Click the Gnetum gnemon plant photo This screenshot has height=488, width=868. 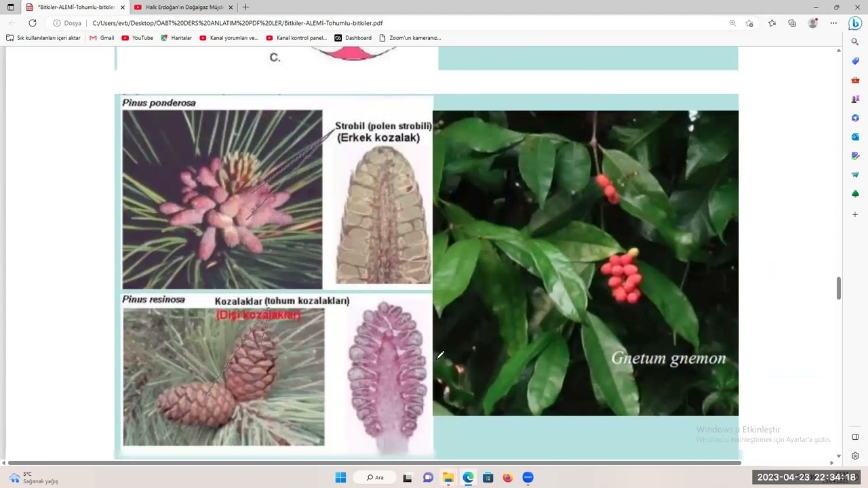(585, 263)
